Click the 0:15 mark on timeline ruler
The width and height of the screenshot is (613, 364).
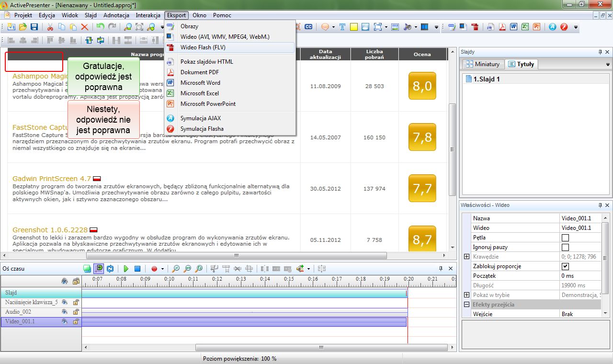pos(289,279)
